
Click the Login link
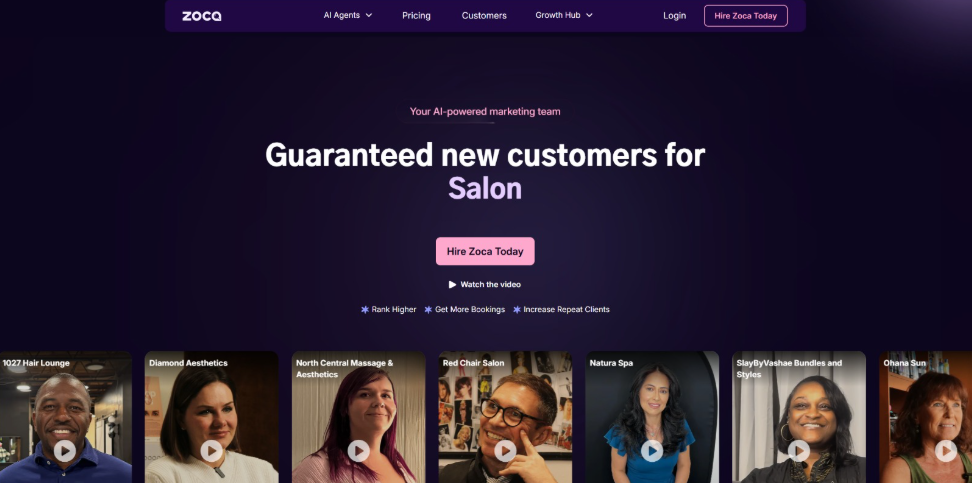tap(674, 16)
